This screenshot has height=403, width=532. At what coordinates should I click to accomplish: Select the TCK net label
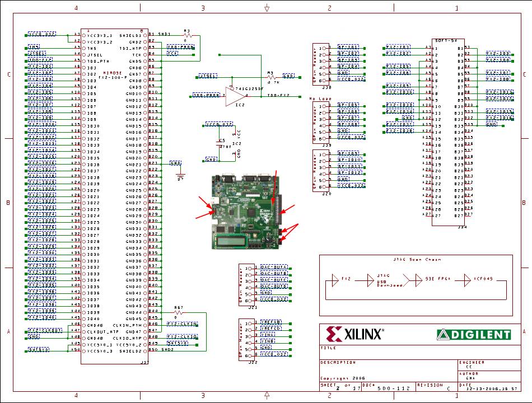click(x=172, y=53)
